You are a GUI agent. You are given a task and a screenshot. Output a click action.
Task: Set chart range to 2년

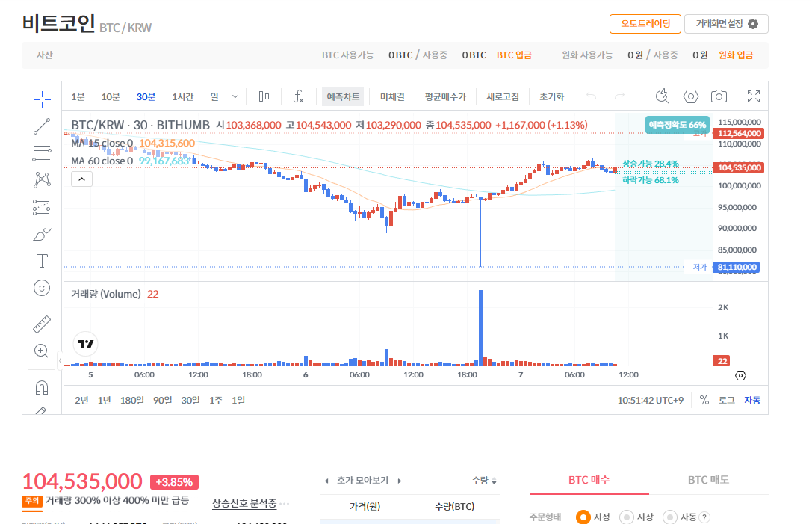[x=81, y=400]
